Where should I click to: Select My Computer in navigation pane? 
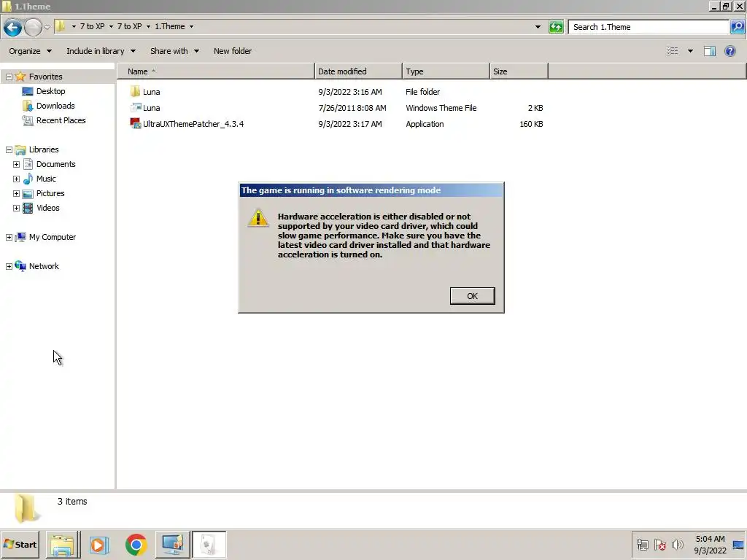pos(46,237)
